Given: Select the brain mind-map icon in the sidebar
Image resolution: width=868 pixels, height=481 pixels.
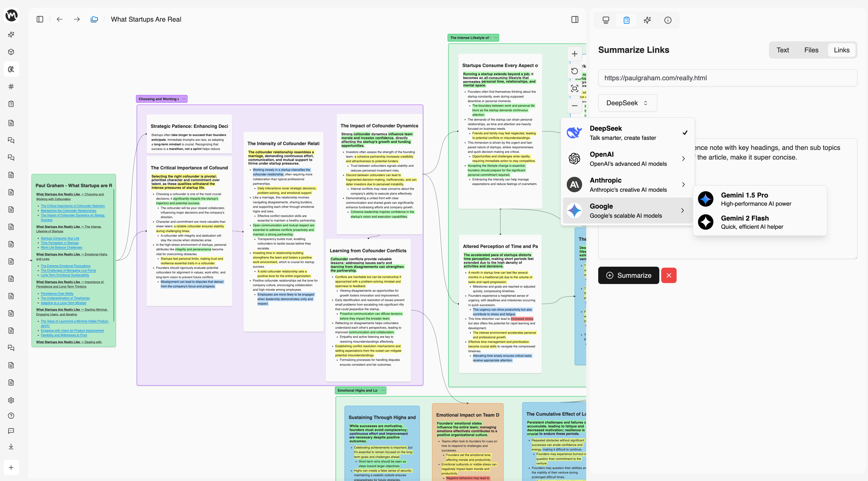Looking at the screenshot, I should (11, 69).
